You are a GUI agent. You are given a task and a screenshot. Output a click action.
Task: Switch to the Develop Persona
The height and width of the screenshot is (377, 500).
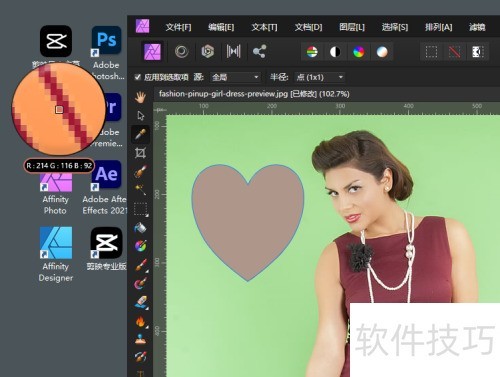(208, 52)
